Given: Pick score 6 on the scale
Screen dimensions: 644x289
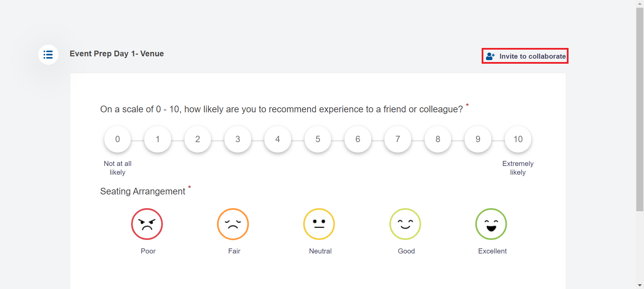Looking at the screenshot, I should [x=358, y=139].
